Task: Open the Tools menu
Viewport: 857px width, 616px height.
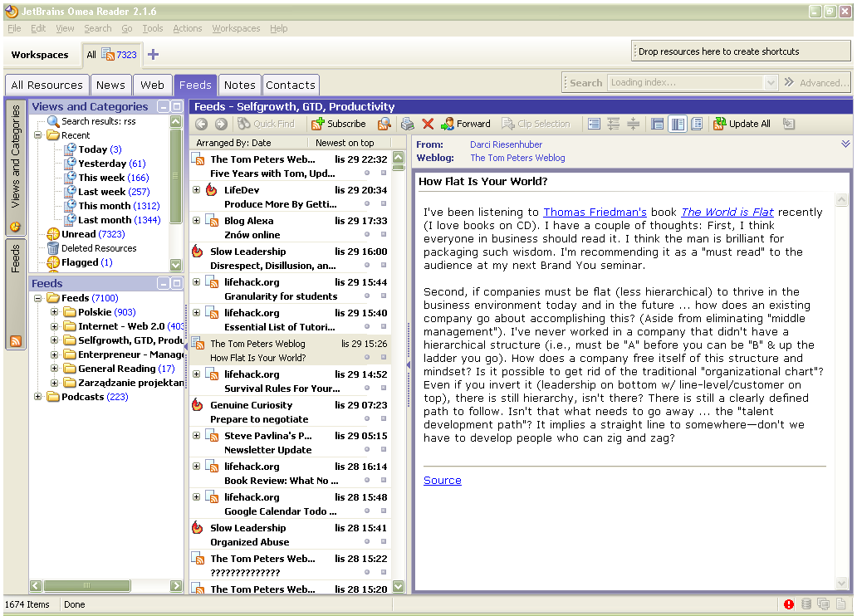Action: coord(153,28)
